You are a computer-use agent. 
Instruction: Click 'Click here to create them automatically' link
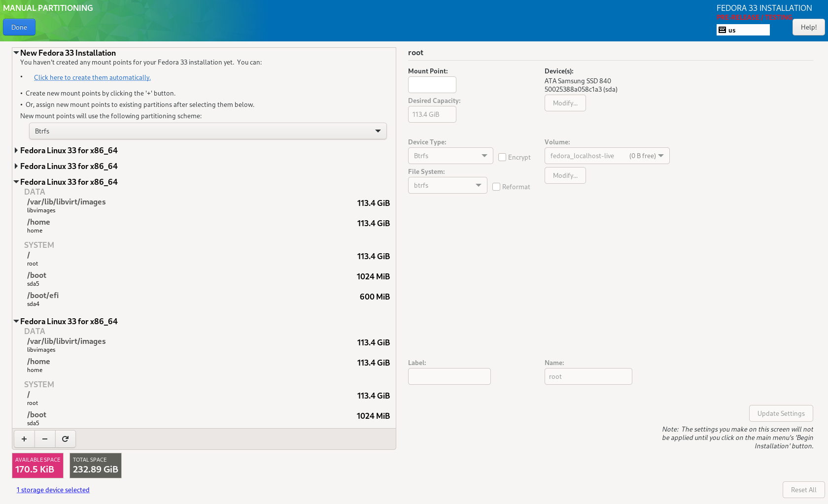[92, 77]
